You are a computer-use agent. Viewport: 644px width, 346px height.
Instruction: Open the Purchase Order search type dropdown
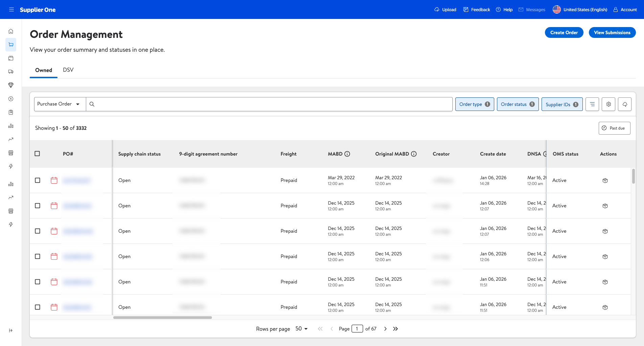point(60,104)
